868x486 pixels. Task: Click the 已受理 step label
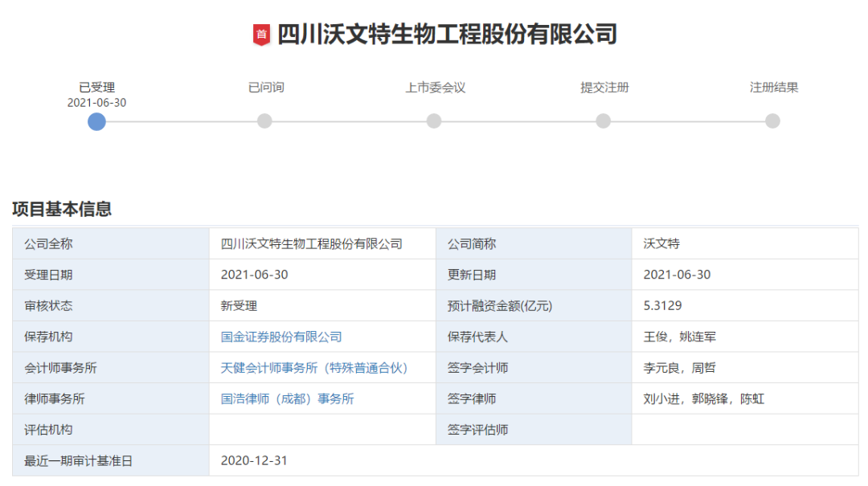(96, 88)
